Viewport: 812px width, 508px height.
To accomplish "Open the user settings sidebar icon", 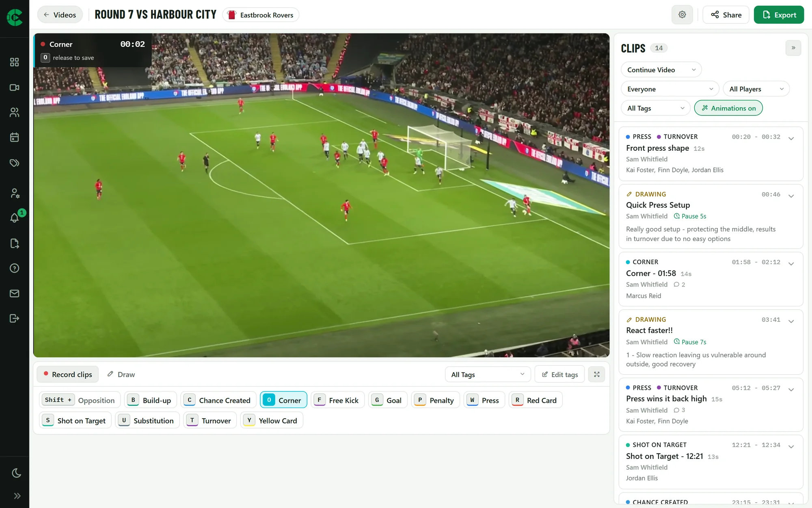I will click(x=14, y=193).
